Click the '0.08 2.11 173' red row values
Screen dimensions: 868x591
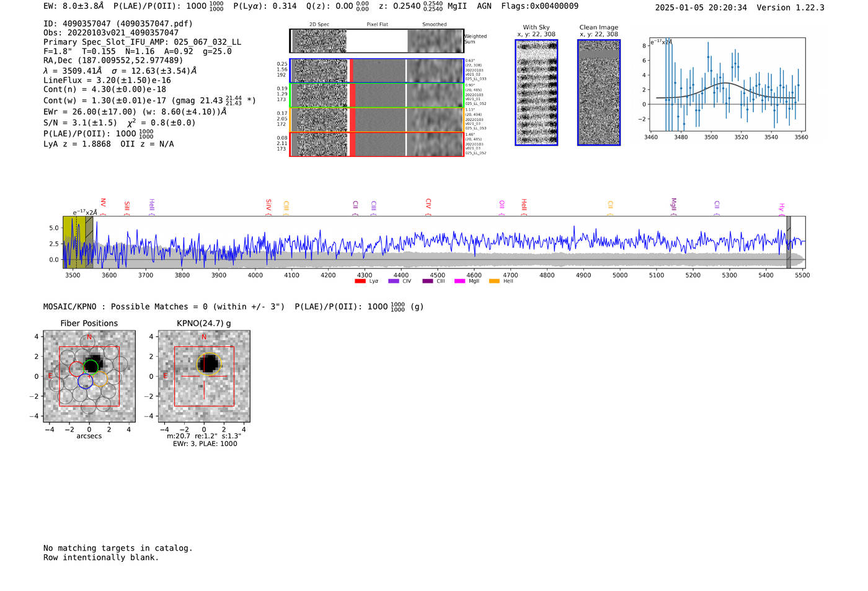coord(282,143)
